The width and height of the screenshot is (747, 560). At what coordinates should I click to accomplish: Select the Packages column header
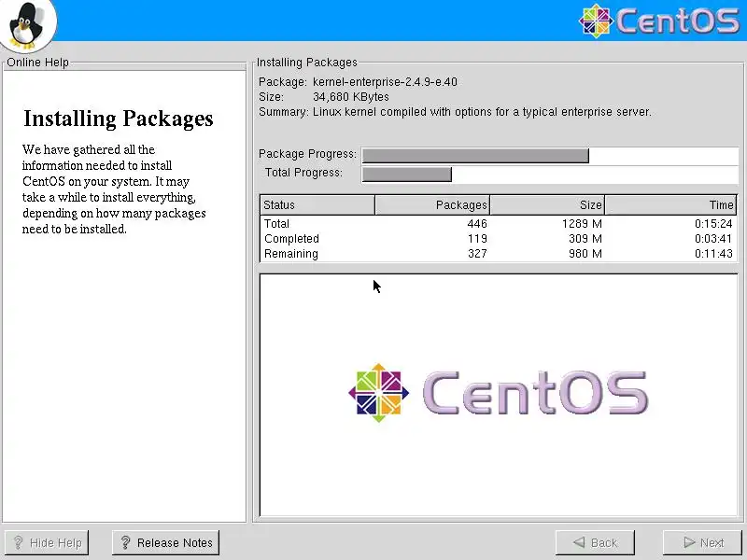[432, 204]
